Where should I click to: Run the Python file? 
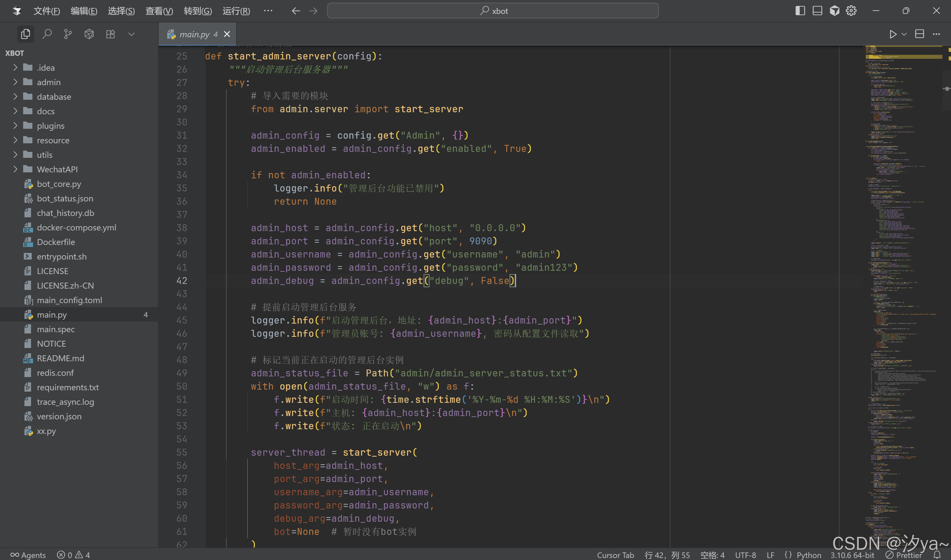click(893, 34)
